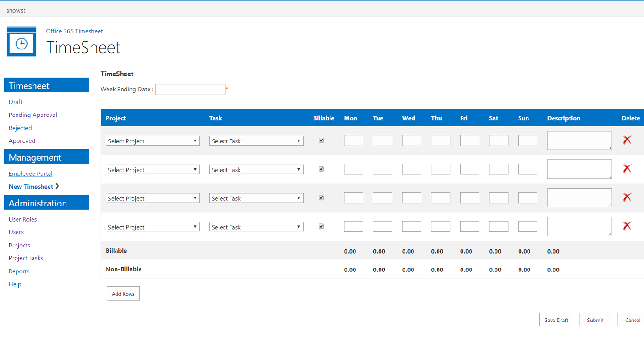Click the Mon hours box in row one
The height and width of the screenshot is (362, 644).
click(x=354, y=140)
